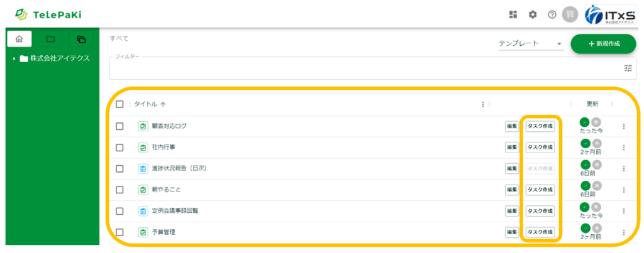
Task: Open the filter options sliders icon
Action: 628,68
